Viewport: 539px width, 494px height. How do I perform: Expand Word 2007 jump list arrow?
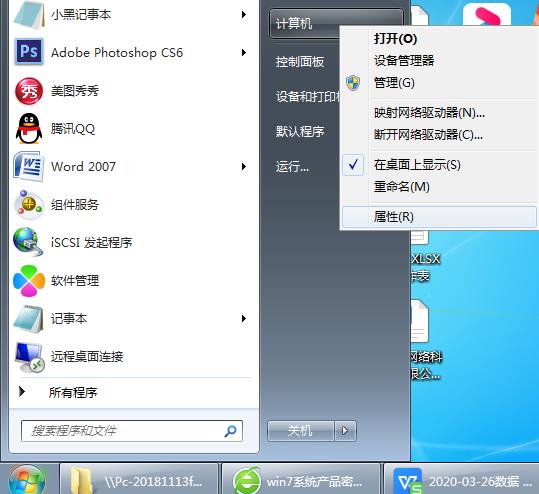(x=243, y=167)
